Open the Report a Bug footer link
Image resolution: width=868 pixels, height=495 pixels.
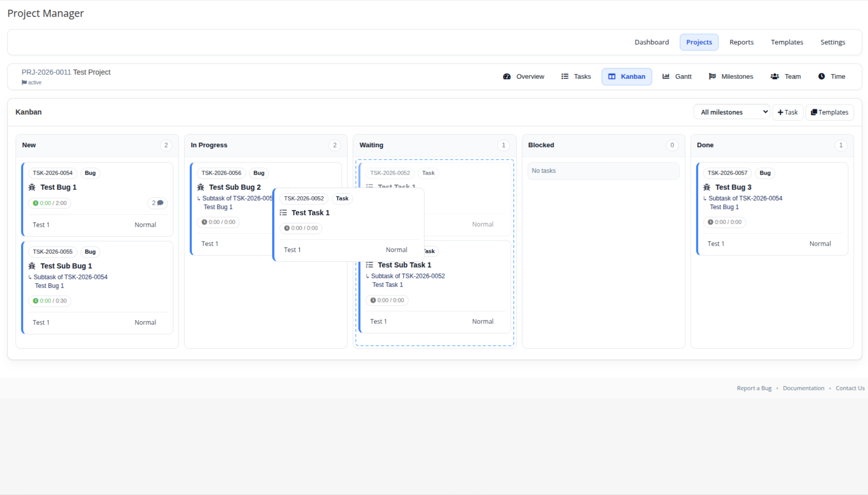point(754,388)
